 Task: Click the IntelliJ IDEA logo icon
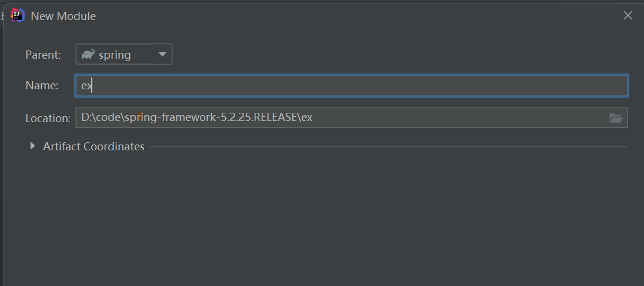pyautogui.click(x=18, y=16)
